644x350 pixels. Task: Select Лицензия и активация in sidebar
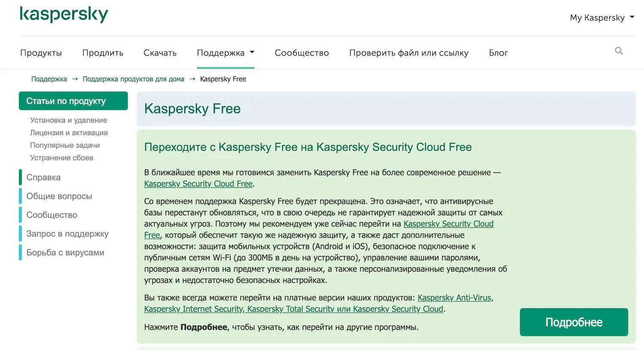click(68, 133)
